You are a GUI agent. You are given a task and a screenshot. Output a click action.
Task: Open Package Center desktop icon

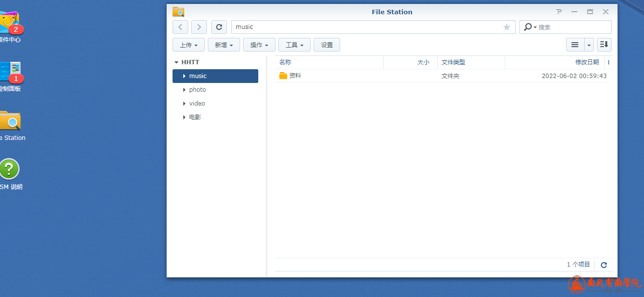coord(10,23)
